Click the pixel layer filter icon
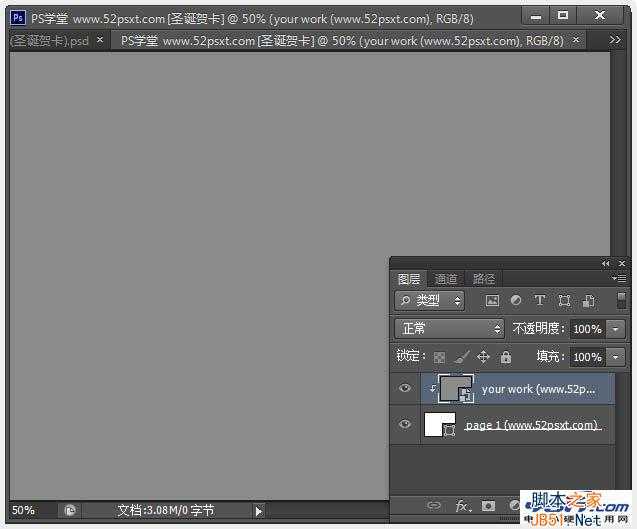The width and height of the screenshot is (637, 529). pos(492,300)
